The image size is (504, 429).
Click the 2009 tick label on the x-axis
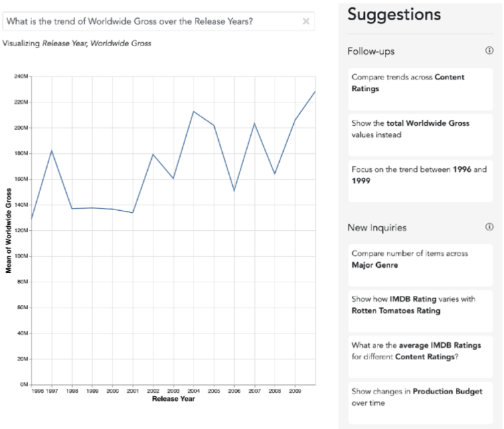[295, 390]
